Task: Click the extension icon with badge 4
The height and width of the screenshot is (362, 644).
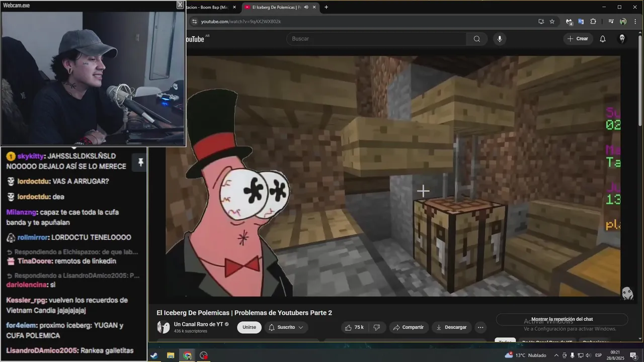Action: point(569,22)
